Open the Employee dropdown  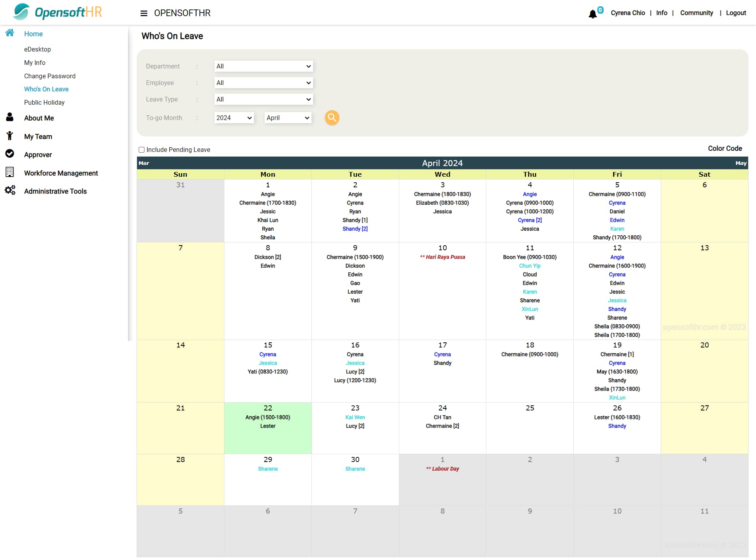click(x=263, y=83)
